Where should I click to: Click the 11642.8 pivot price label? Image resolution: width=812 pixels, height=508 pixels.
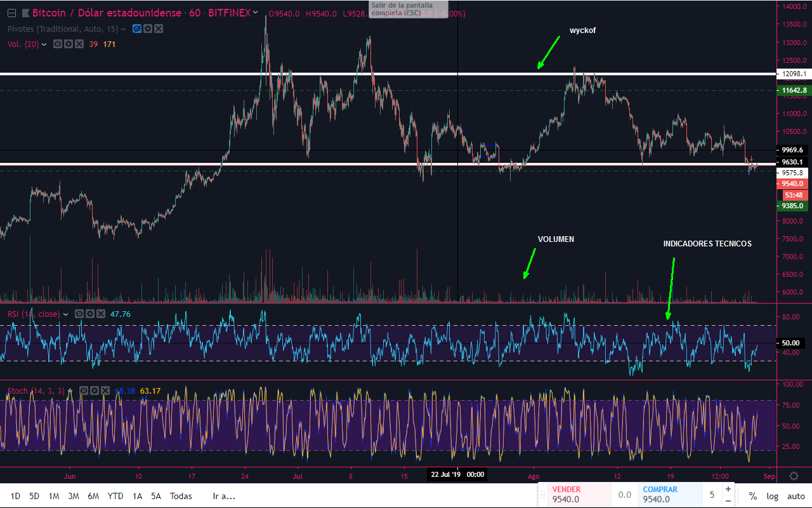(x=793, y=91)
